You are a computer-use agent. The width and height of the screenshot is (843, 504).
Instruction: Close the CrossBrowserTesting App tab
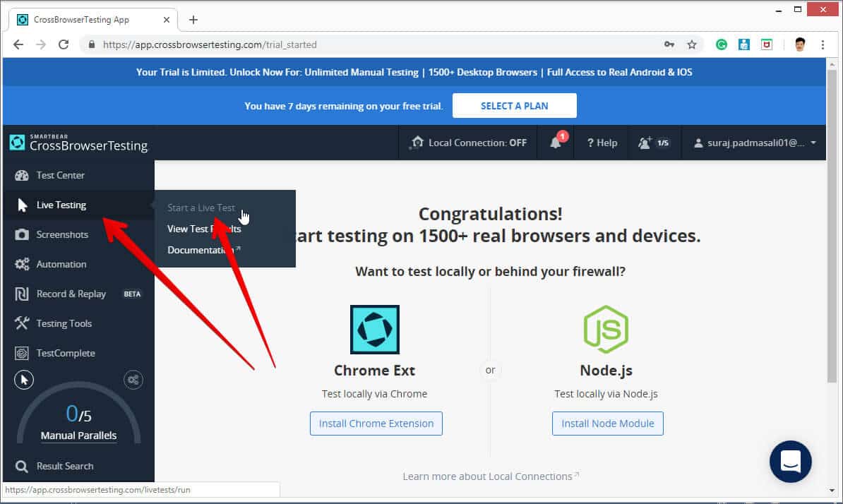[167, 20]
